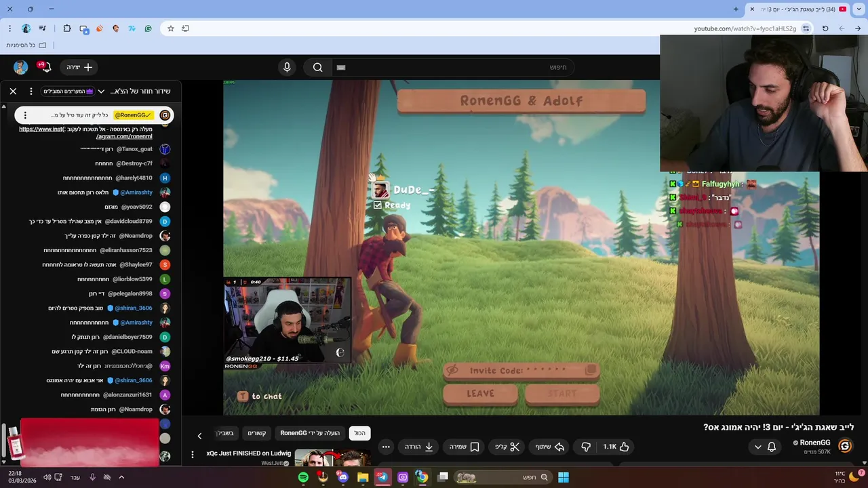Click the translate extension icon beside Grammarly
The height and width of the screenshot is (488, 868).
pyautogui.click(x=132, y=28)
